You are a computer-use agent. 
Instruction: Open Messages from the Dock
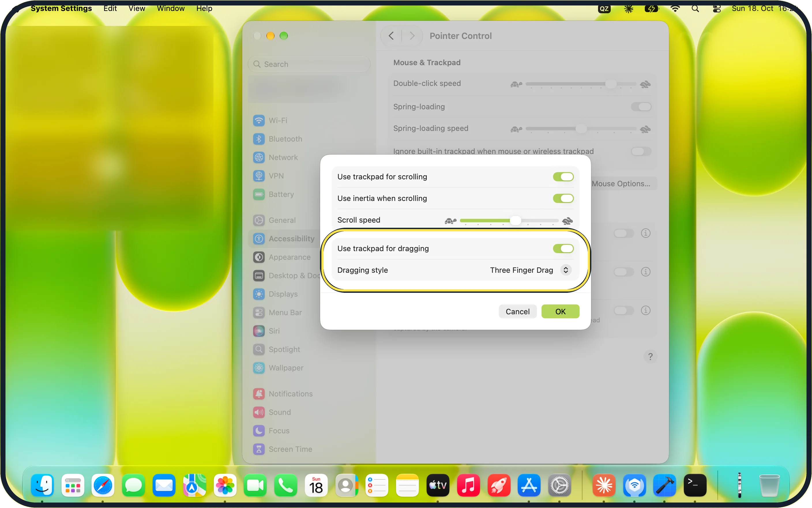(x=134, y=485)
